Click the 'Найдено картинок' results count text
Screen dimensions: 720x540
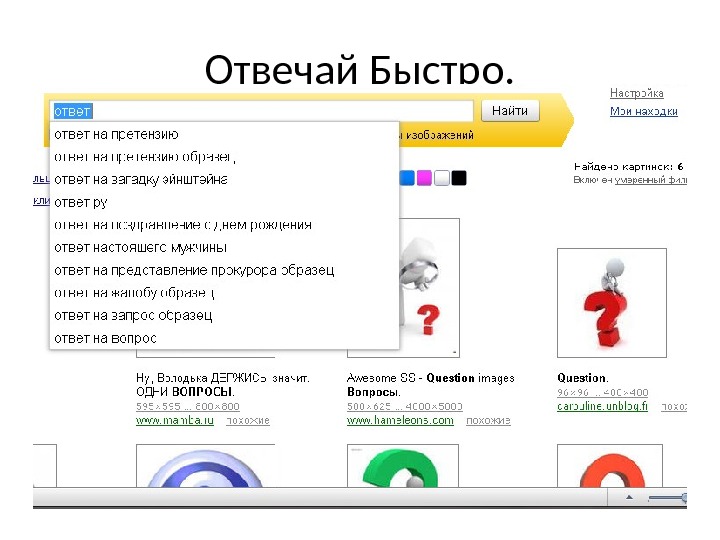(629, 166)
